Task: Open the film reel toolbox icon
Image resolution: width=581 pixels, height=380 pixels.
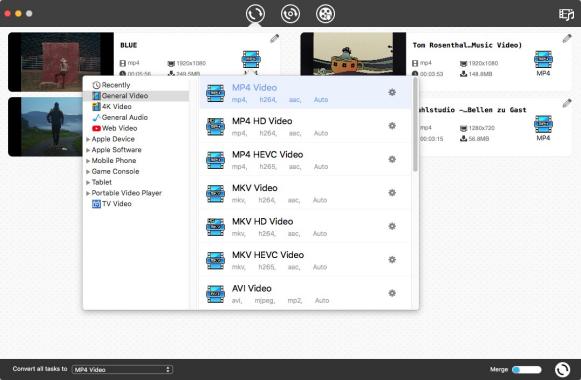Action: pos(325,14)
